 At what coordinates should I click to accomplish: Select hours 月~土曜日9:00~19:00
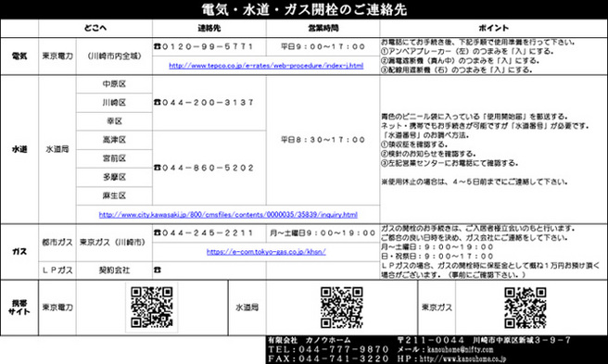(x=323, y=232)
